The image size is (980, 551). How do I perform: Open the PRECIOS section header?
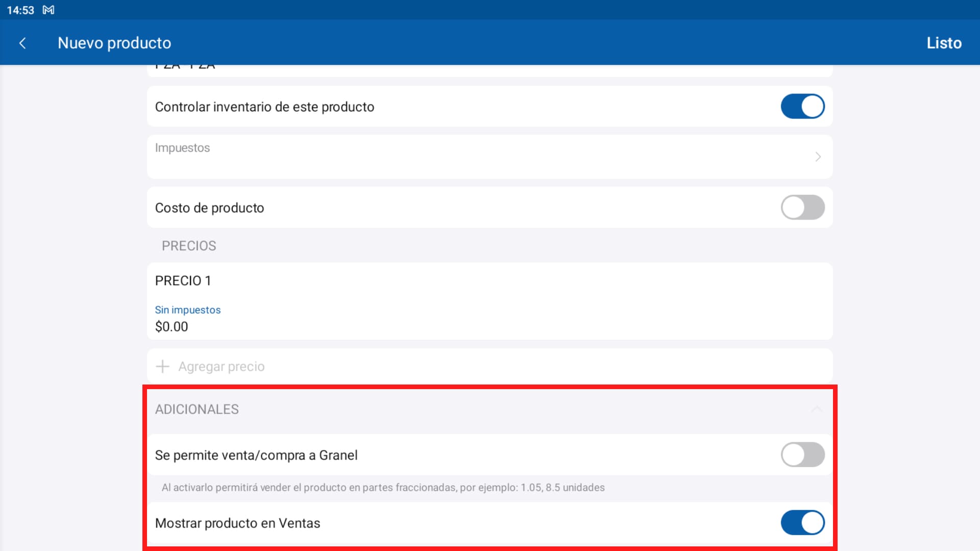coord(189,246)
